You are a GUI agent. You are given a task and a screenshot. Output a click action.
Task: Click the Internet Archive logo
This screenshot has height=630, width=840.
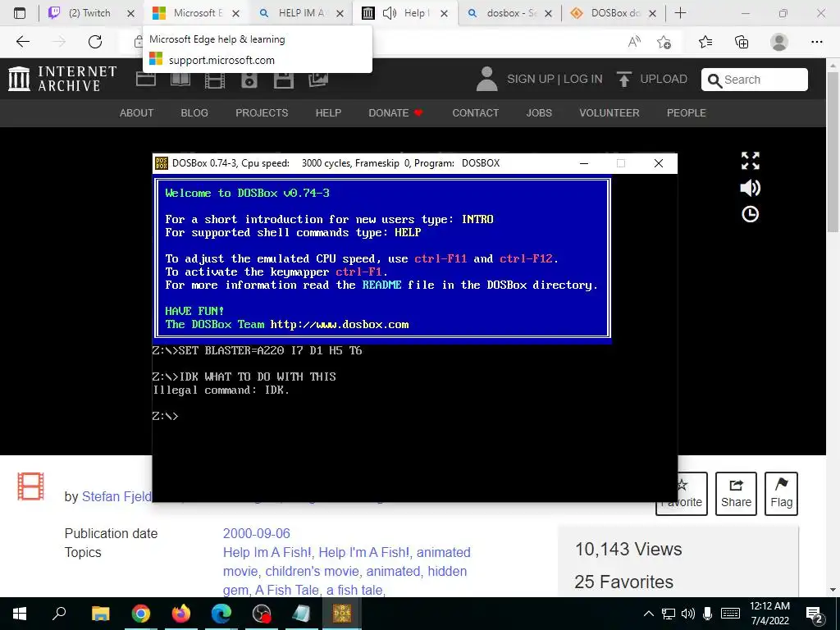[62, 78]
